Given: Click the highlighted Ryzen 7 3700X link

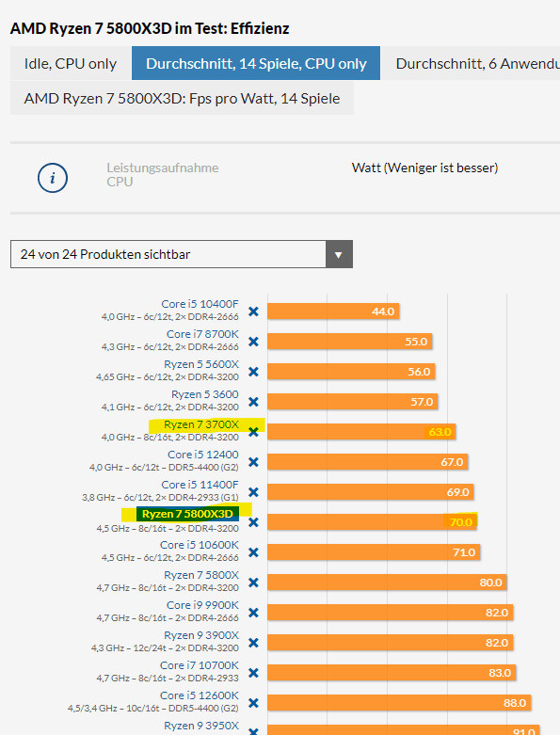Looking at the screenshot, I should [201, 424].
